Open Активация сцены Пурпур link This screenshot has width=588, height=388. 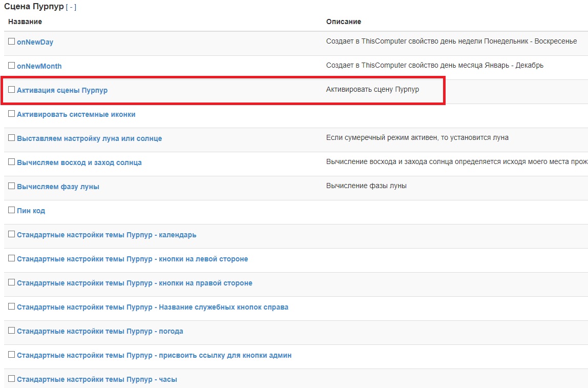(62, 90)
